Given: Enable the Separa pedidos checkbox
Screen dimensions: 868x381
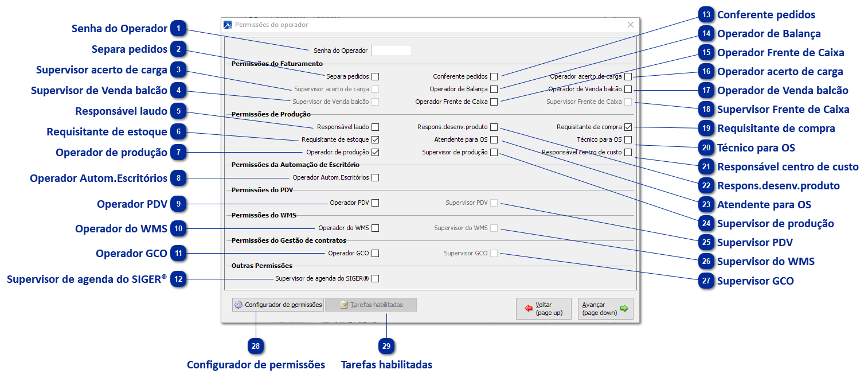Looking at the screenshot, I should pyautogui.click(x=376, y=76).
